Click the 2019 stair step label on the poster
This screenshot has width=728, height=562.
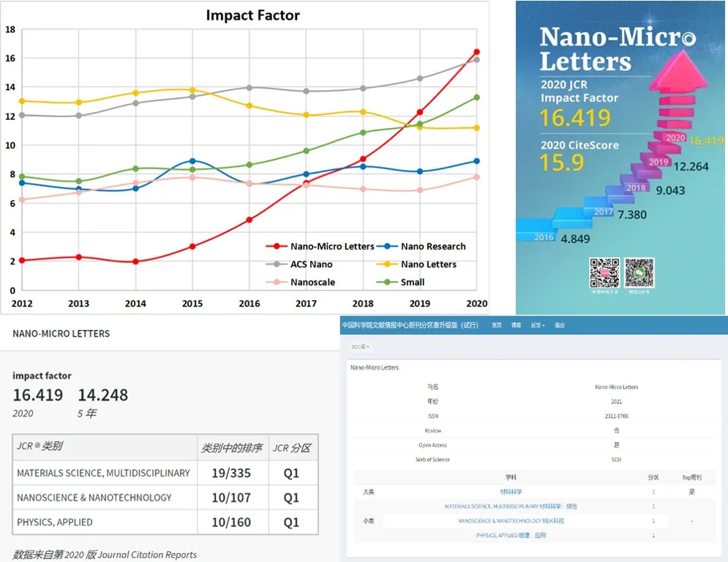658,162
